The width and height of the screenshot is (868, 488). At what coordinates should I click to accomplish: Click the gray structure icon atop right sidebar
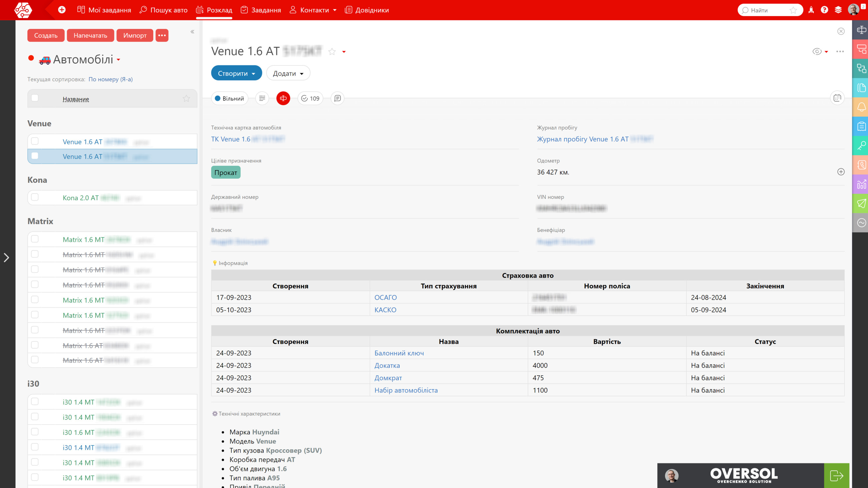[x=861, y=30]
